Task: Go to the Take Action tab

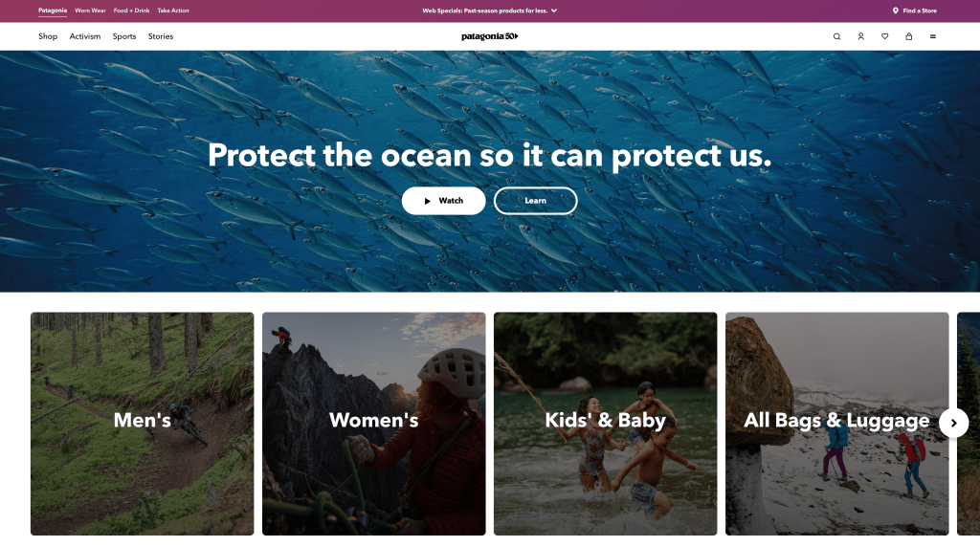Action: (173, 11)
